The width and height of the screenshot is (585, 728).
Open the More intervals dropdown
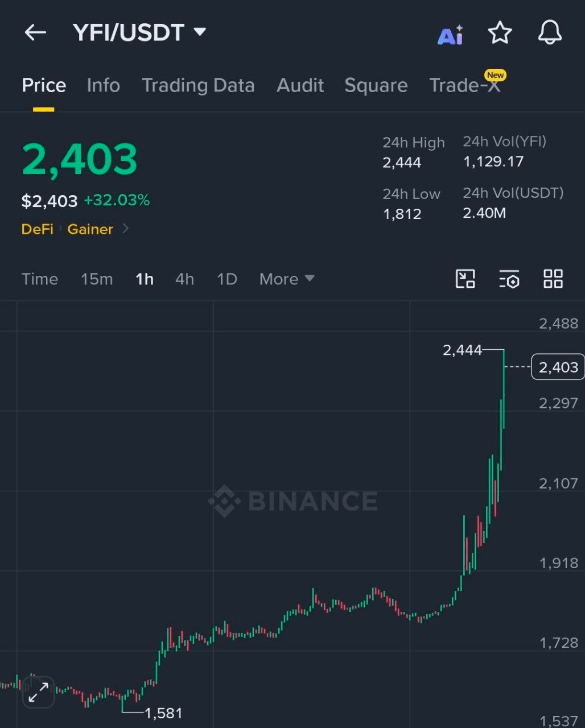287,279
